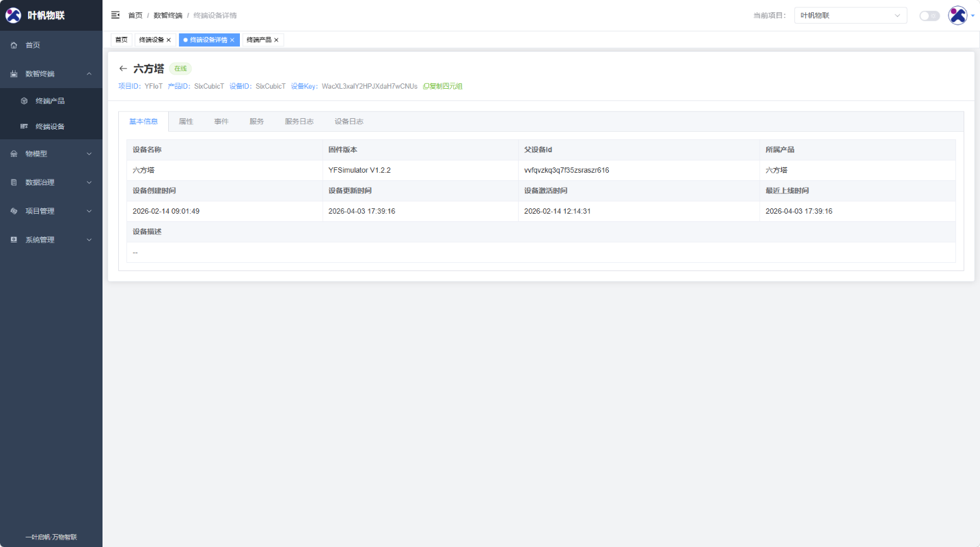Click 首页 in the breadcrumb
Image resolution: width=980 pixels, height=547 pixels.
135,15
